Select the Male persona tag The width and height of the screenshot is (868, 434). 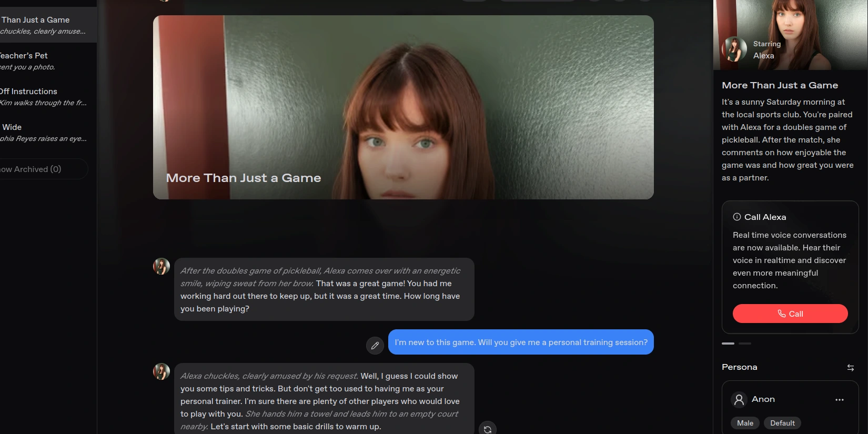[744, 423]
